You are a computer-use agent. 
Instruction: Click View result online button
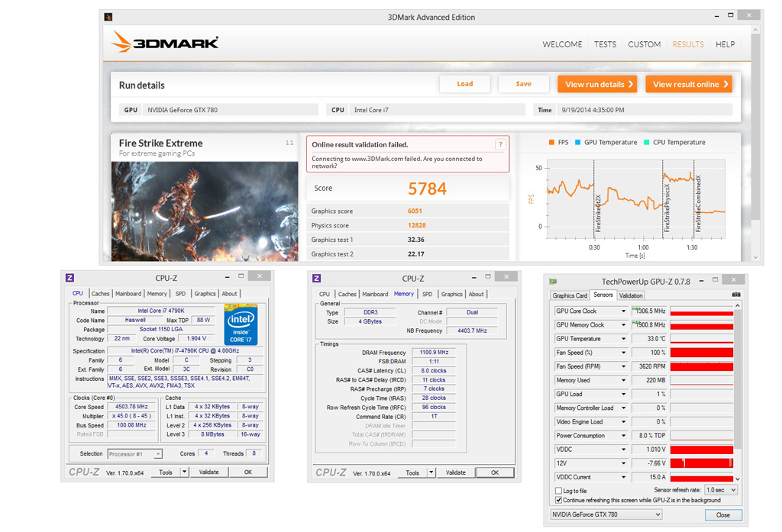tap(690, 84)
